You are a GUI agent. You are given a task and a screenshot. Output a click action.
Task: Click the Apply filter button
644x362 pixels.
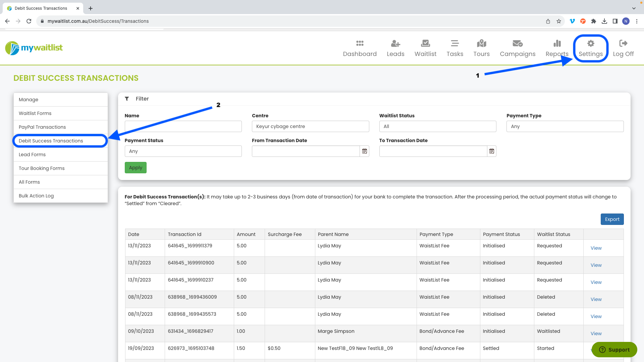[x=136, y=168]
